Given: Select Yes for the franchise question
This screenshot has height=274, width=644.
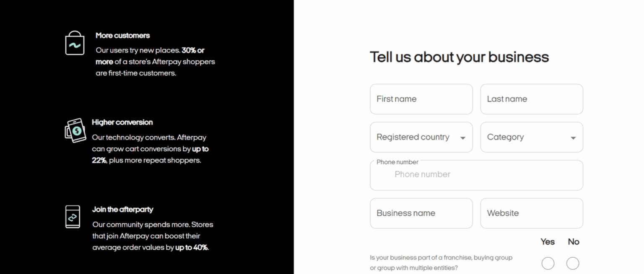Looking at the screenshot, I should pyautogui.click(x=548, y=263).
